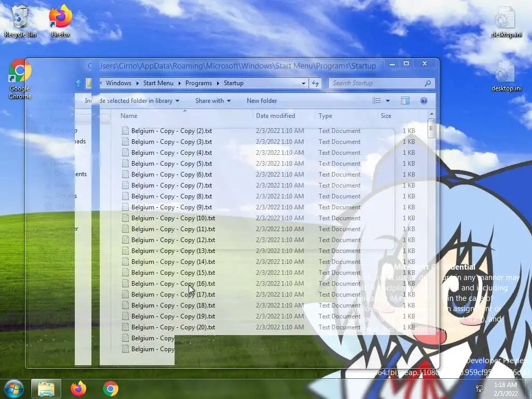Click file icon of Belgium - Copy - Copy (20).txt
532x399 pixels.
(126, 327)
